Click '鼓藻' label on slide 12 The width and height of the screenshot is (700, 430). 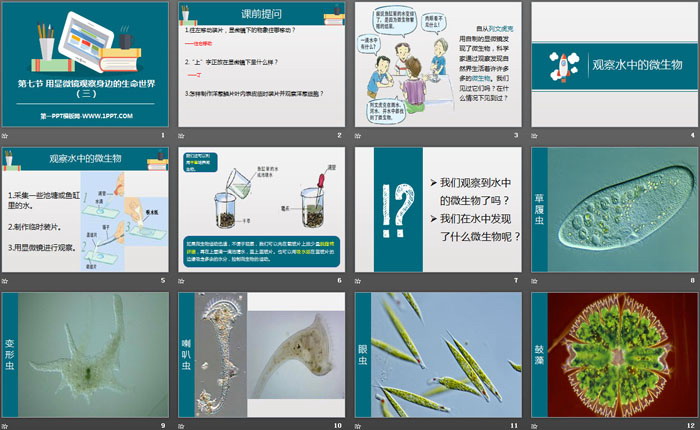tap(539, 355)
